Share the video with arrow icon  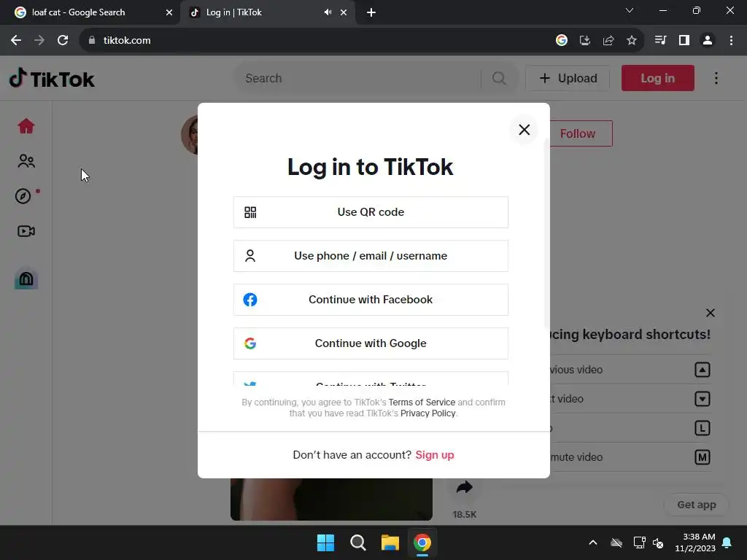click(x=465, y=487)
